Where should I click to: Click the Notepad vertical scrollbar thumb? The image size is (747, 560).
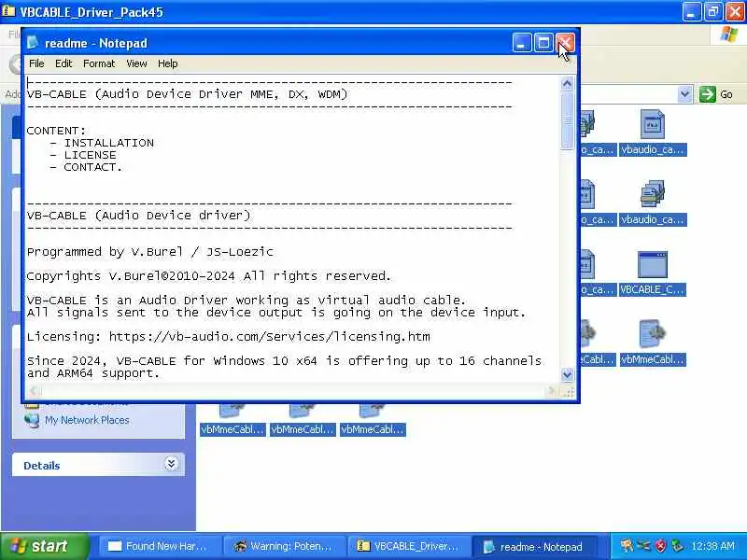pos(567,121)
